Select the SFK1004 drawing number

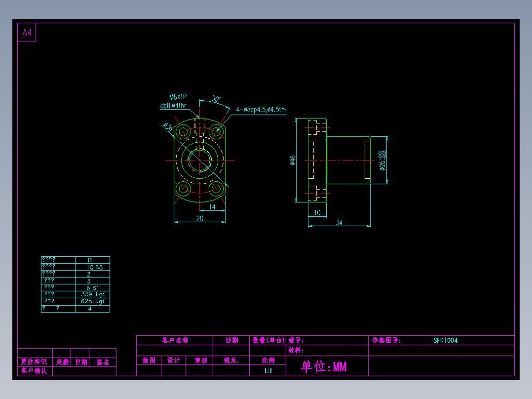[446, 340]
